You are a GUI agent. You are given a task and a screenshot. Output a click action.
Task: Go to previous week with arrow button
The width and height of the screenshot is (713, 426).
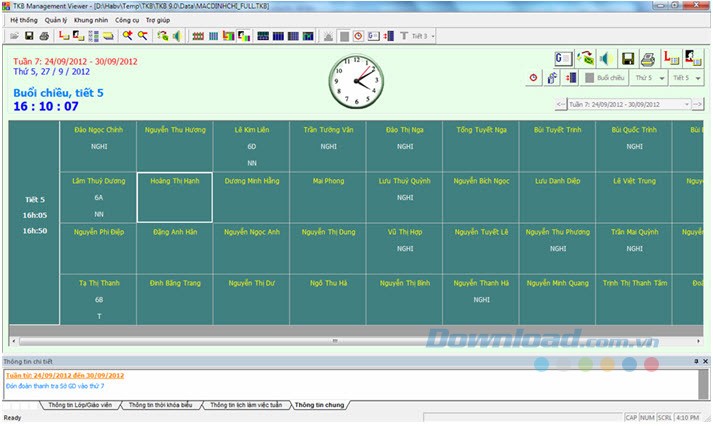(x=560, y=104)
